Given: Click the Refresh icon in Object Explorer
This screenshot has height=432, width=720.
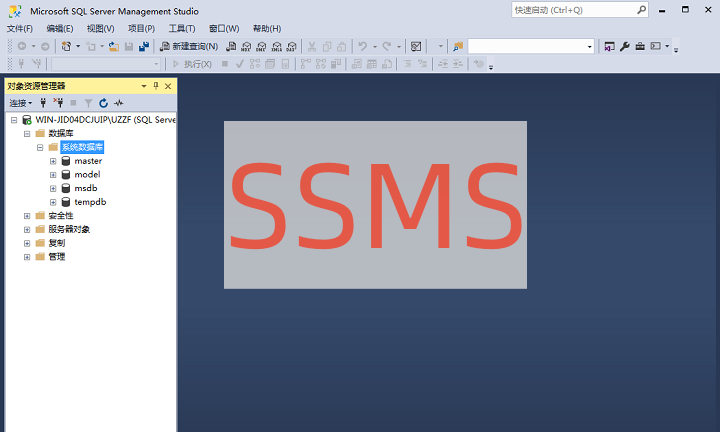Looking at the screenshot, I should [x=103, y=103].
